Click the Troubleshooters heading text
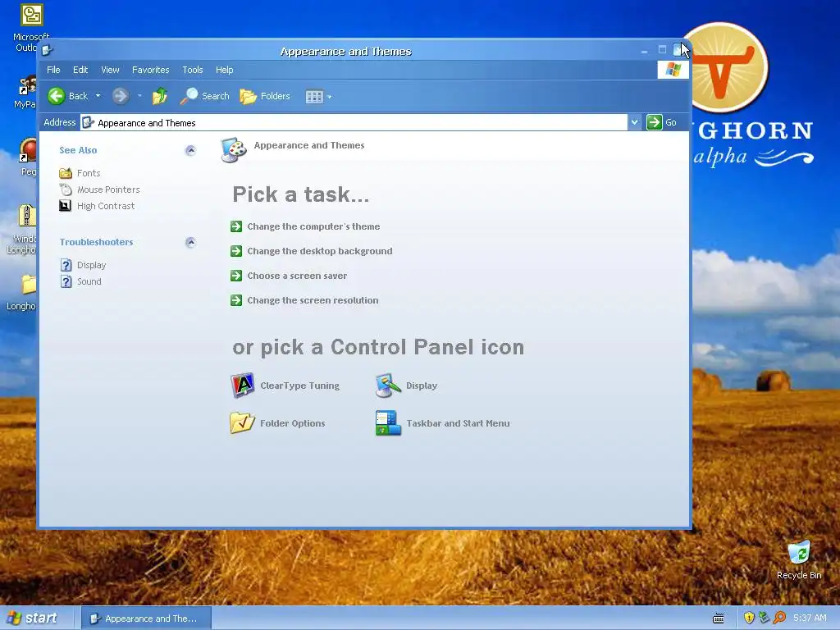Viewport: 840px width, 630px height. pos(97,242)
